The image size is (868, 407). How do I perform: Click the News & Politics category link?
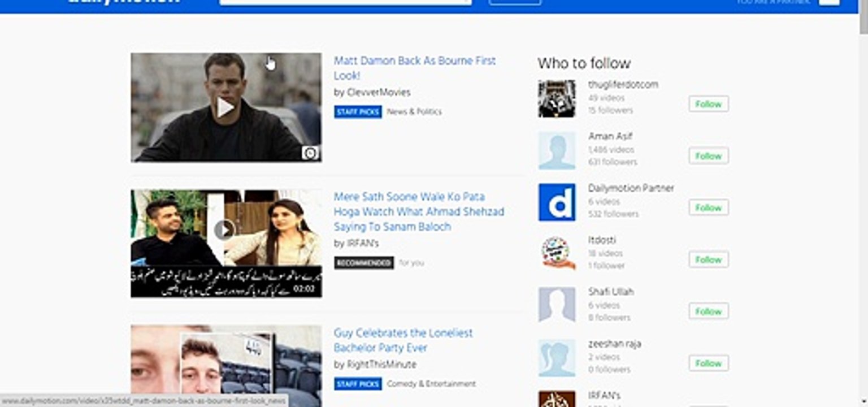tap(414, 112)
